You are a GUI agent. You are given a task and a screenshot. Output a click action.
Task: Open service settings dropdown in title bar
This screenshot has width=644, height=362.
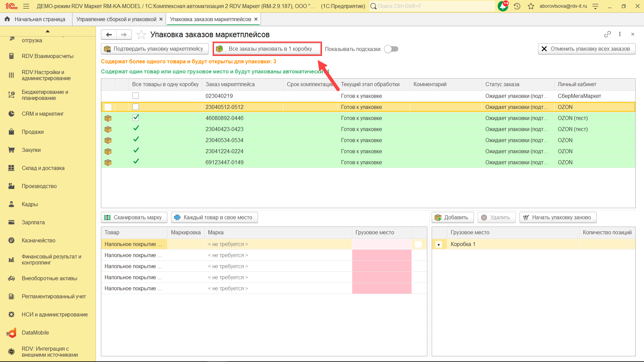pyautogui.click(x=595, y=6)
